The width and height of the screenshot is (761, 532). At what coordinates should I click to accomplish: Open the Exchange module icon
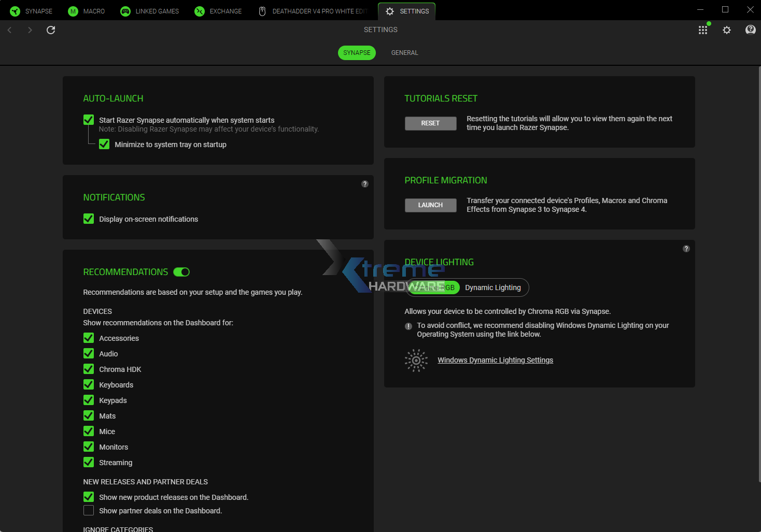pos(199,11)
